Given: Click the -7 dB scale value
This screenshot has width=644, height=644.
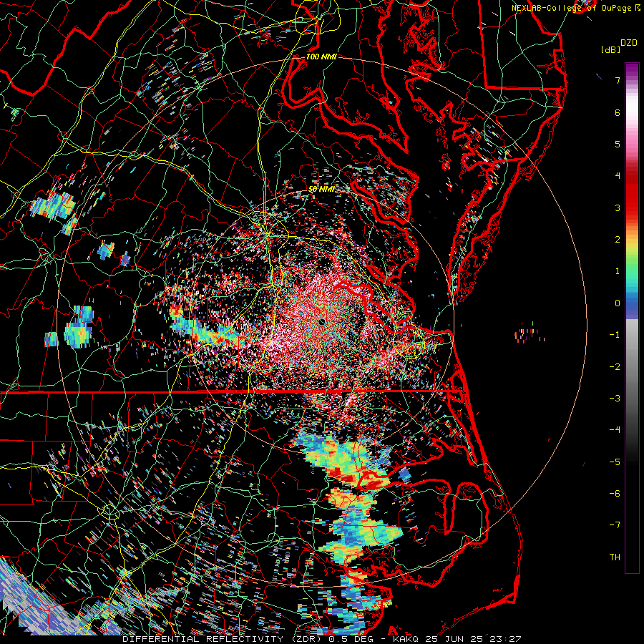Looking at the screenshot, I should (615, 525).
